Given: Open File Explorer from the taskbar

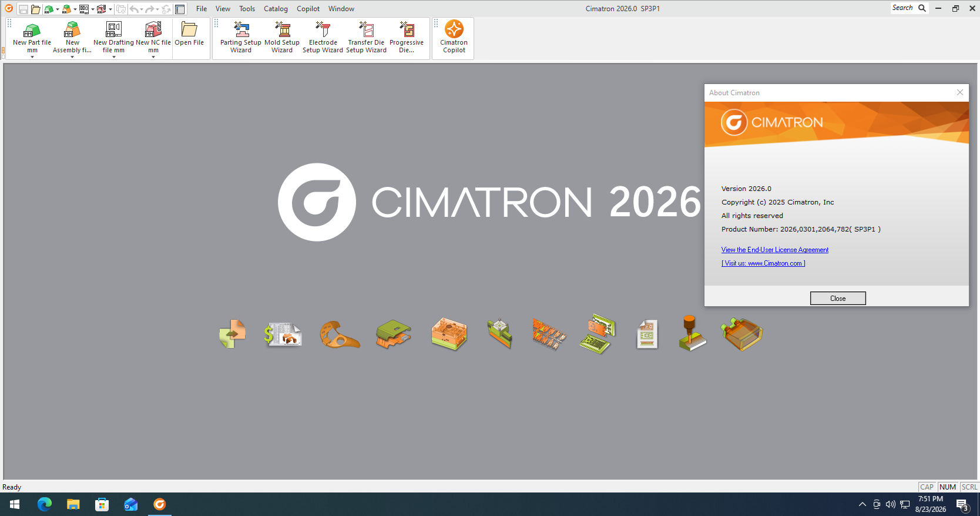Looking at the screenshot, I should coord(73,504).
